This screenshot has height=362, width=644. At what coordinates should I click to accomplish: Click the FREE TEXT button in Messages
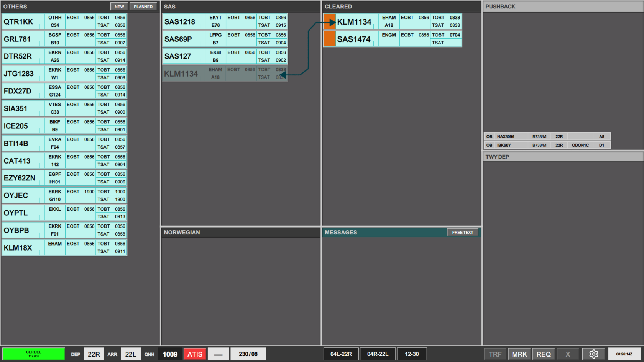pyautogui.click(x=463, y=232)
